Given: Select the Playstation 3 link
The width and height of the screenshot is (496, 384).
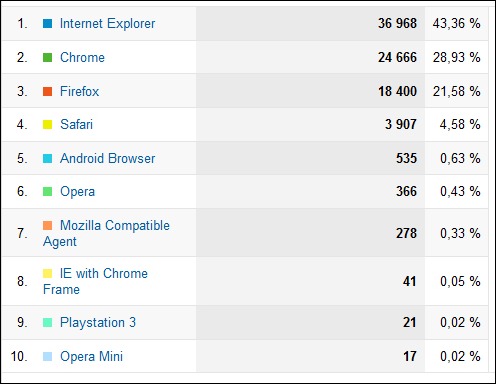Looking at the screenshot, I should 98,322.
